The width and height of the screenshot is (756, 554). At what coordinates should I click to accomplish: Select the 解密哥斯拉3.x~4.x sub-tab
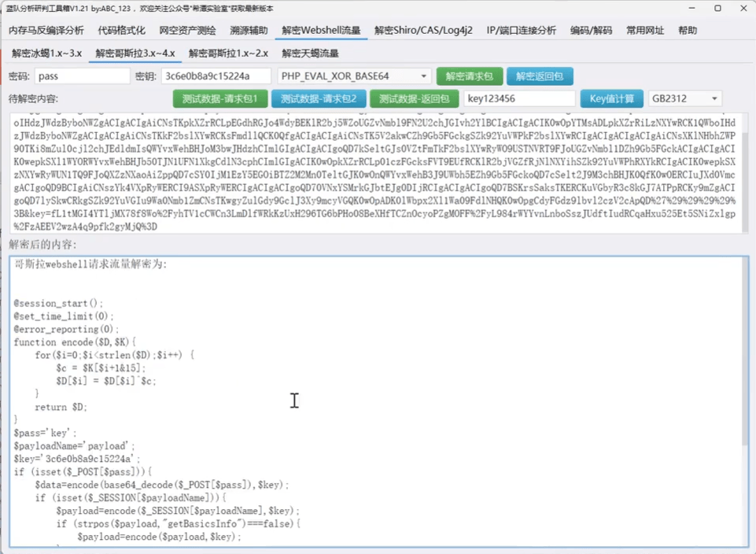click(135, 53)
